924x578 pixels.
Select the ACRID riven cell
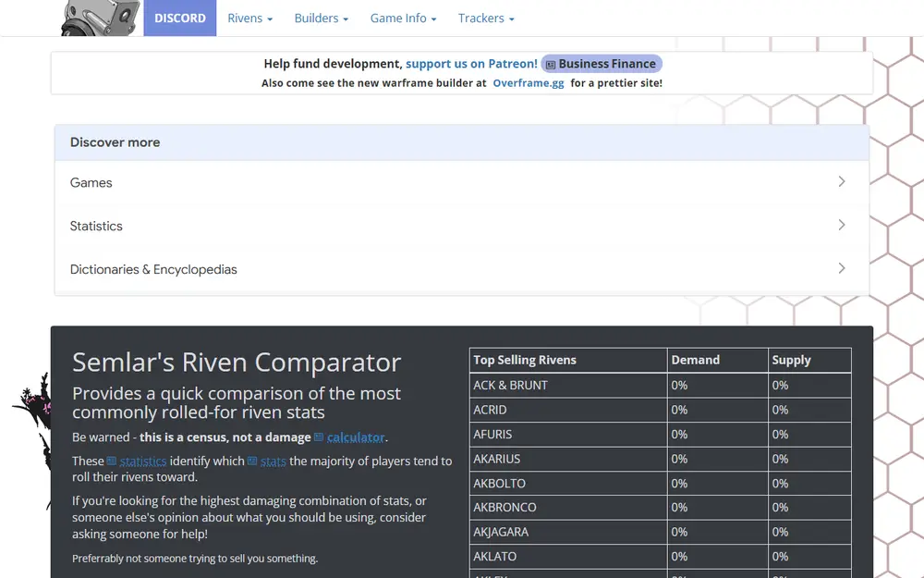tap(568, 410)
